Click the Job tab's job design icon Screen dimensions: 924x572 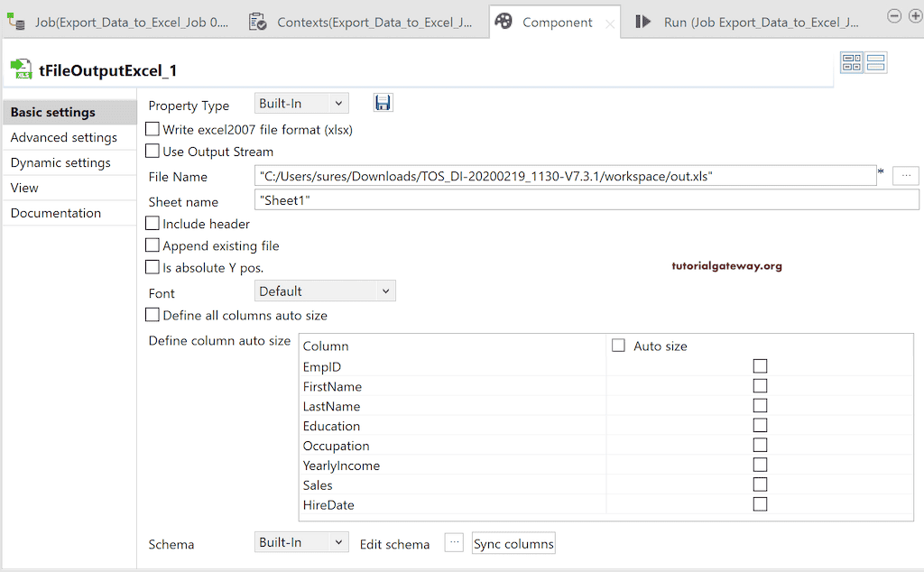(14, 21)
